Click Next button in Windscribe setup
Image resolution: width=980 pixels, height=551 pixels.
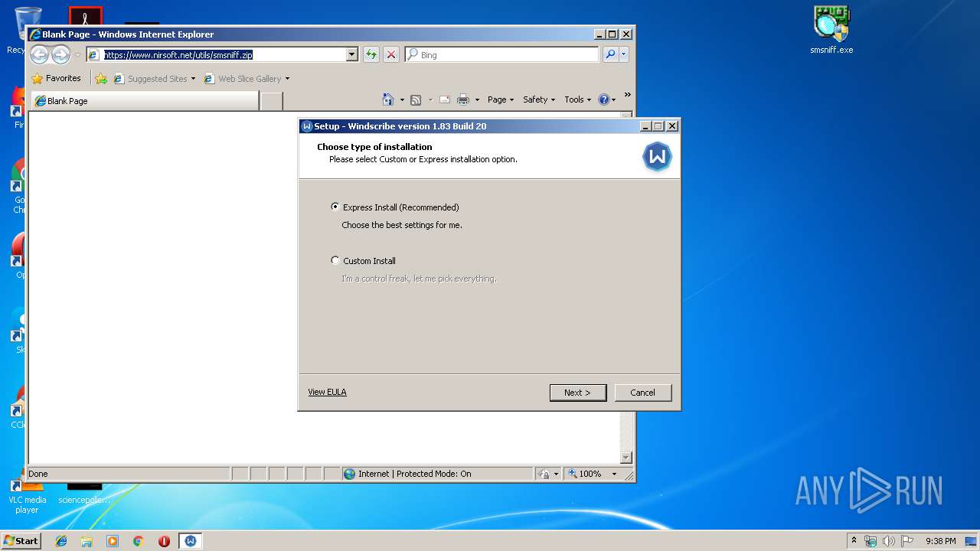[578, 393]
